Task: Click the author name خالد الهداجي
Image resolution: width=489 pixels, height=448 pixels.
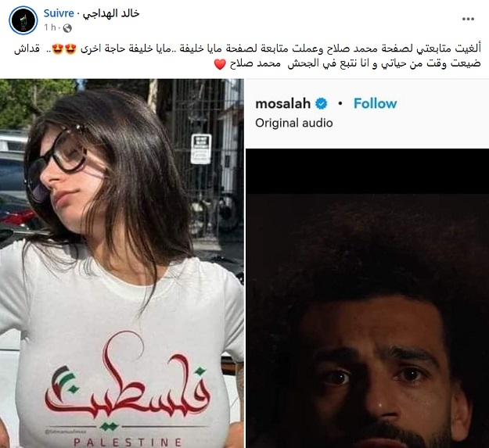Action: click(111, 13)
